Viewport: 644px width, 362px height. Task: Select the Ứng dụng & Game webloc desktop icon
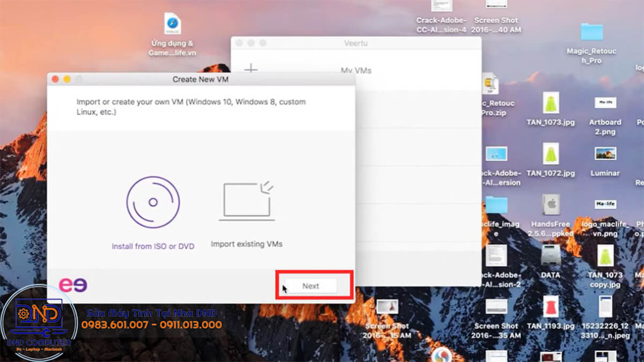coord(172,24)
